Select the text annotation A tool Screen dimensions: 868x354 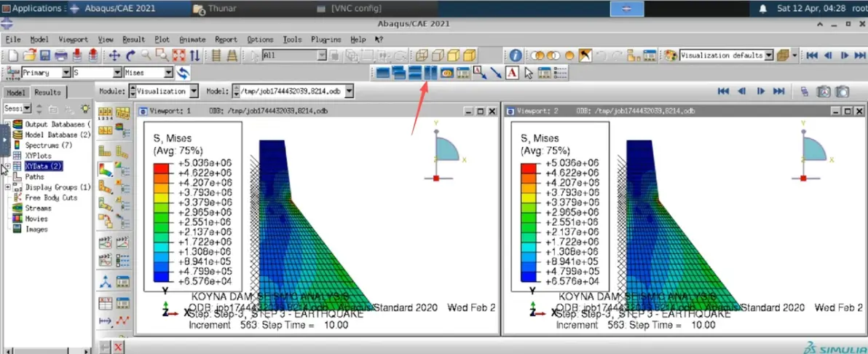tap(512, 73)
